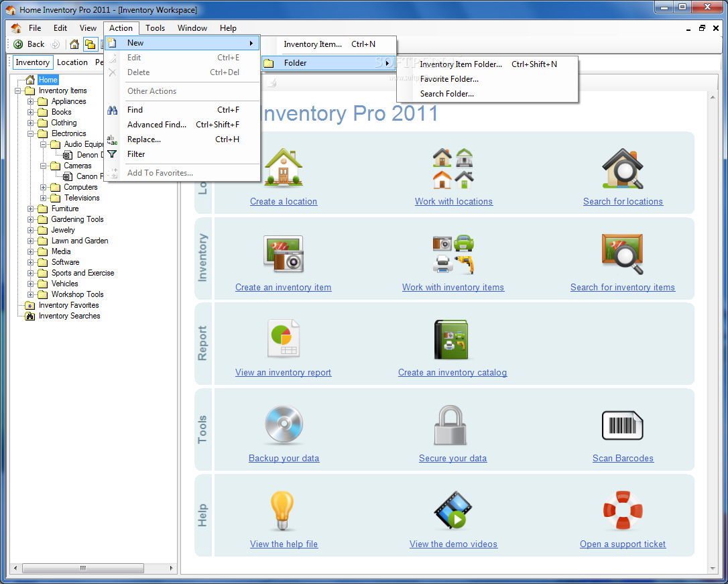
Task: Collapse the Inventory Items root node
Action: 17,91
